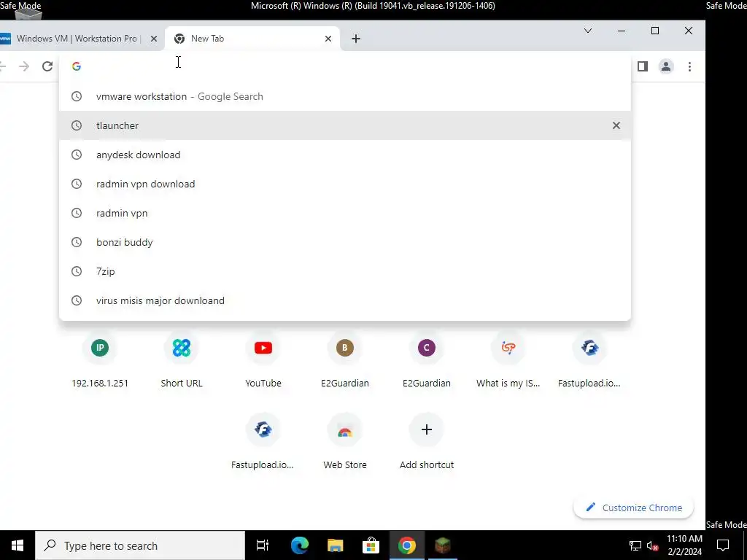Open the top-row Fastupload.io shortcut

pyautogui.click(x=589, y=361)
